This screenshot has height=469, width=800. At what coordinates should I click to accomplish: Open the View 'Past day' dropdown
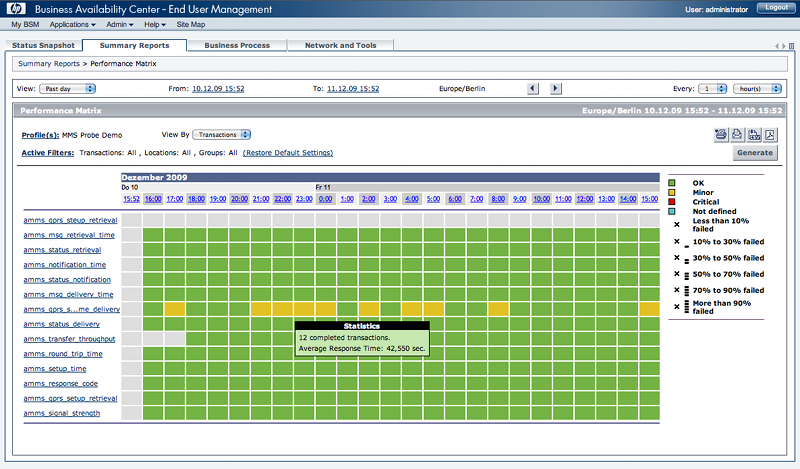tap(67, 89)
